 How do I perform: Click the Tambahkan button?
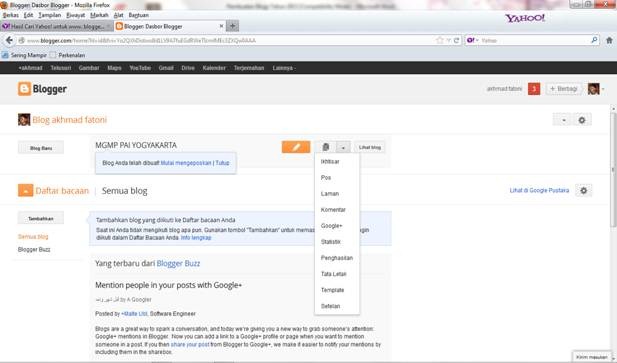tap(41, 218)
